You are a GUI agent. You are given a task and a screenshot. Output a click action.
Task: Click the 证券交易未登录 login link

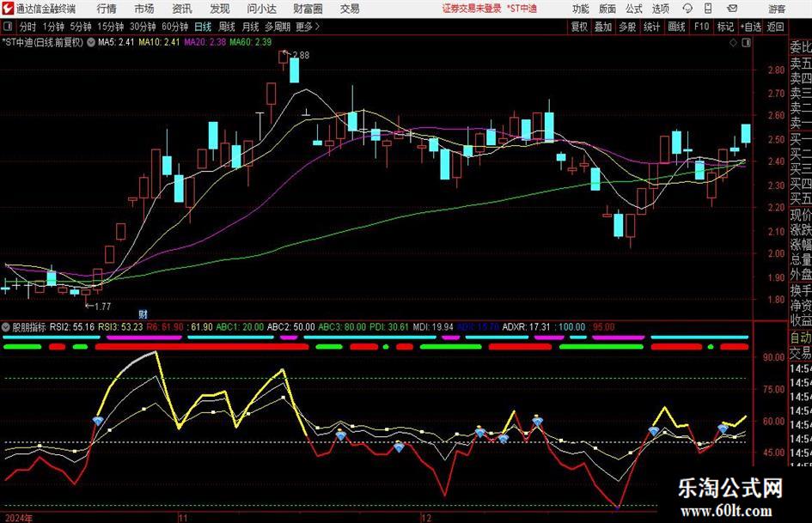point(472,9)
